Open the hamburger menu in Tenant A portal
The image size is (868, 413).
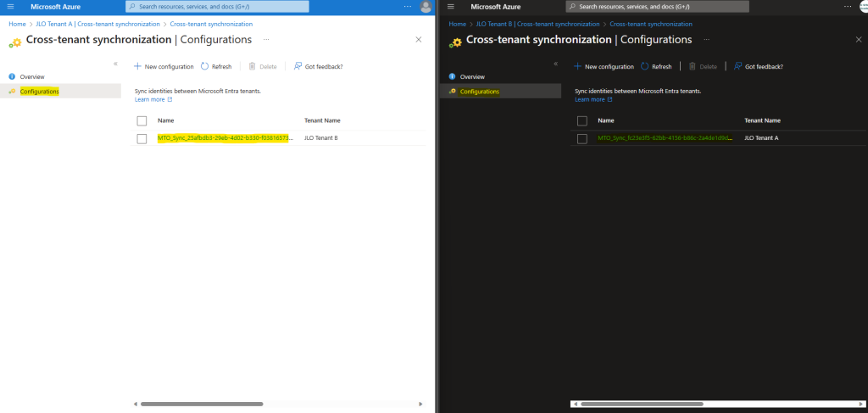tap(10, 6)
